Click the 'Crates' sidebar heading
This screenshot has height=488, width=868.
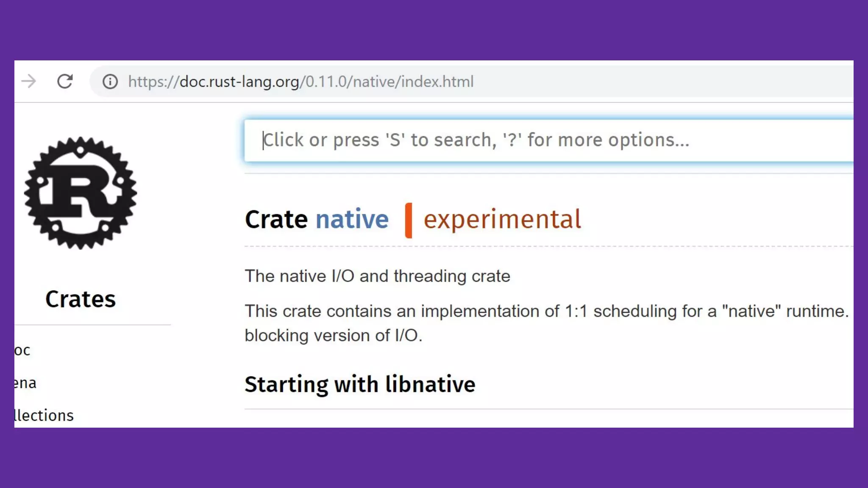click(x=81, y=299)
